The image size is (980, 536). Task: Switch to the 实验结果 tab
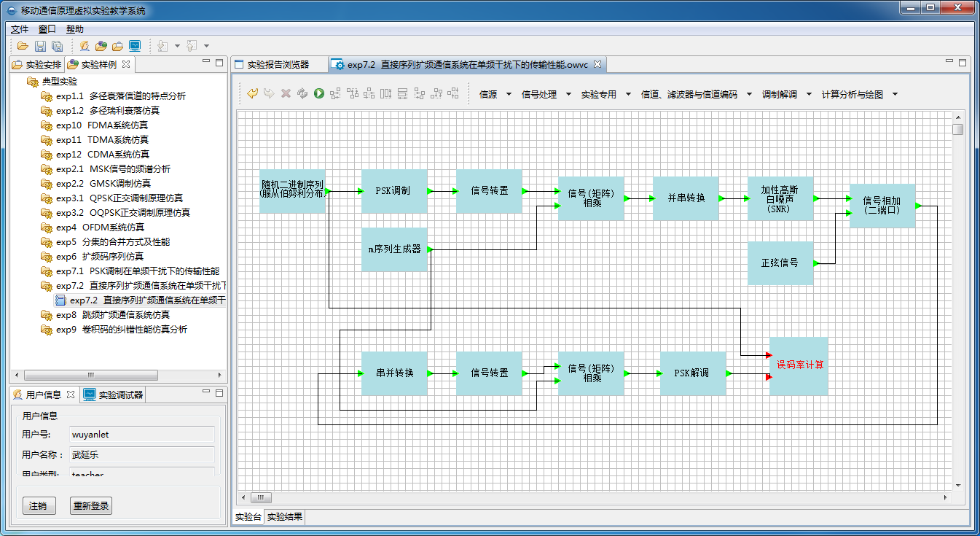pyautogui.click(x=284, y=517)
